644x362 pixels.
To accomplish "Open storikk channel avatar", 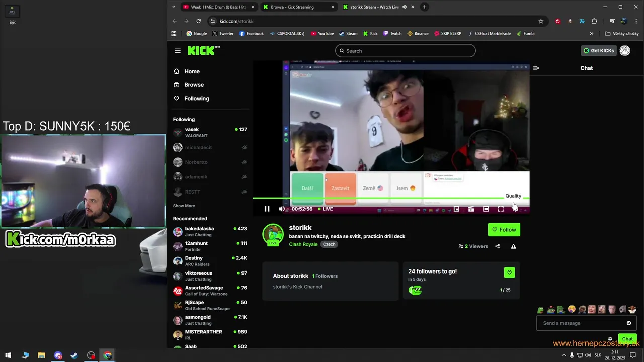I will [x=273, y=234].
